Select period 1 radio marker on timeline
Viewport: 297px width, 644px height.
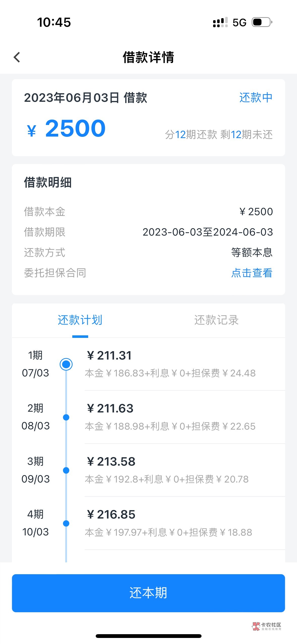click(x=66, y=364)
